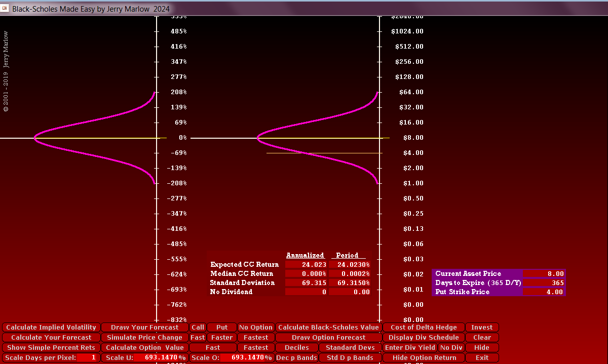This screenshot has height=364, width=608.
Task: Click the Period column header
Action: coord(347,255)
